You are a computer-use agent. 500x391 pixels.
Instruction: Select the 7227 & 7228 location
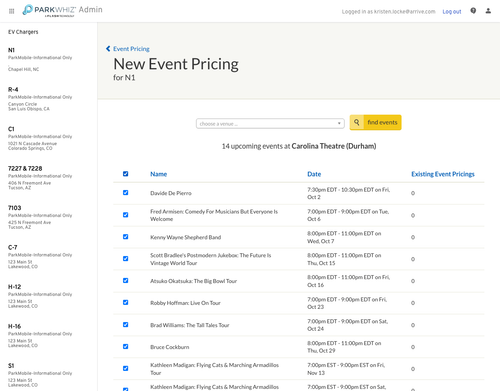(x=40, y=178)
